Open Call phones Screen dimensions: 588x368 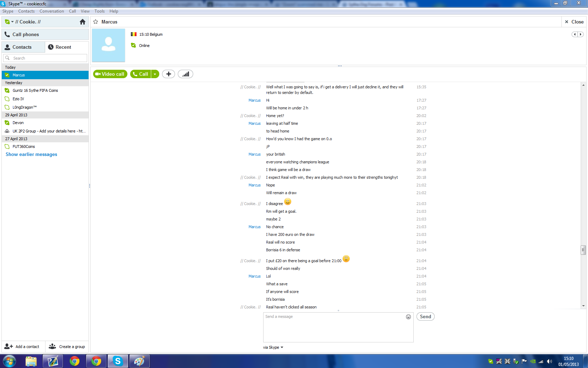pos(45,34)
